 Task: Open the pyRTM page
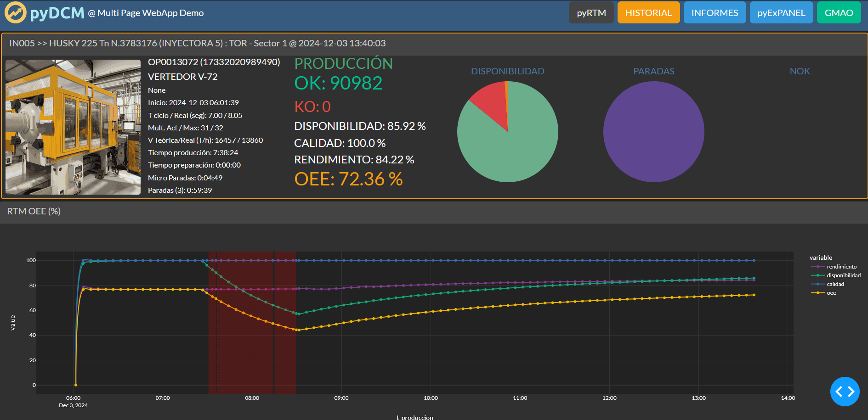point(591,12)
